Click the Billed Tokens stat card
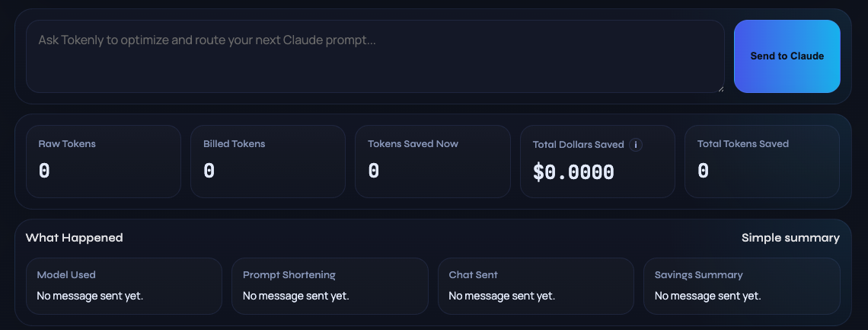This screenshot has height=330, width=868. pos(263,162)
